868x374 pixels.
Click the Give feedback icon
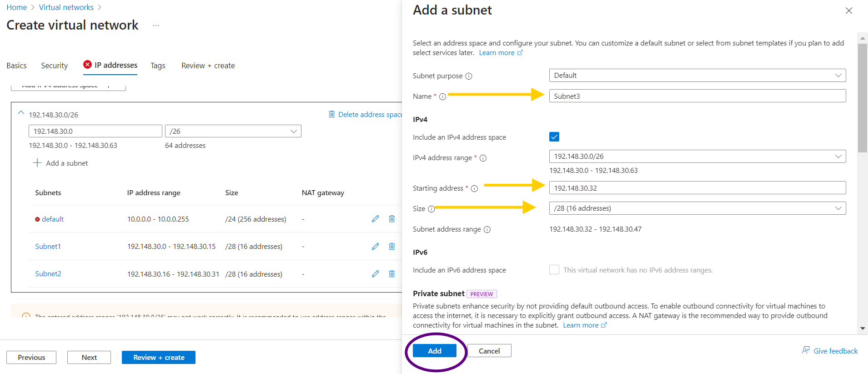pos(806,350)
